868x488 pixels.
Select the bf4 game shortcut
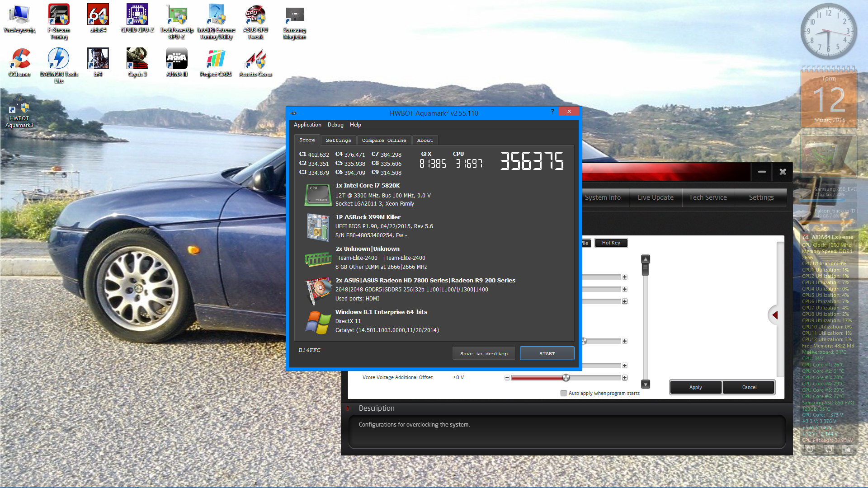coord(98,62)
